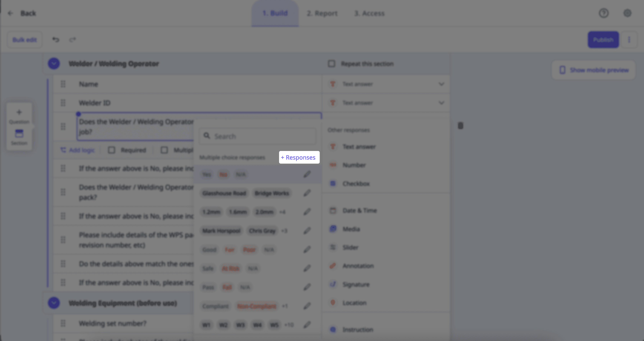This screenshot has width=644, height=341.
Task: Select the Number response type
Action: (x=354, y=165)
